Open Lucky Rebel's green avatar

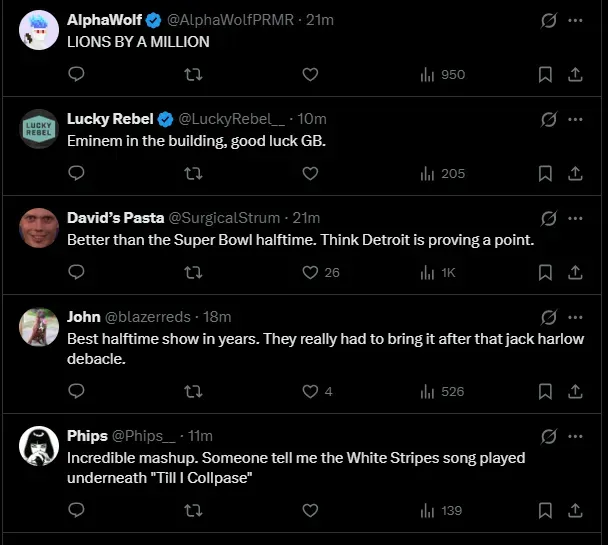click(x=39, y=129)
